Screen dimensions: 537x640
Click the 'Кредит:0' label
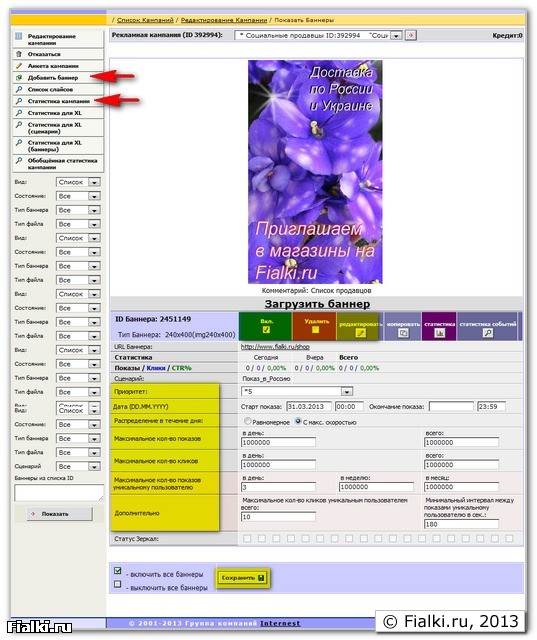[x=507, y=36]
